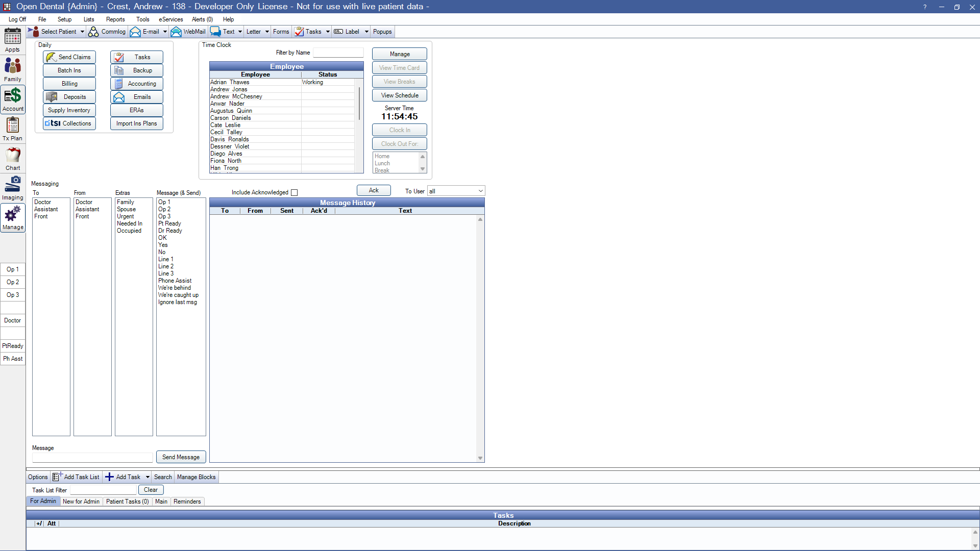This screenshot has width=980, height=551.
Task: Switch to the Reminders tab
Action: tap(187, 502)
